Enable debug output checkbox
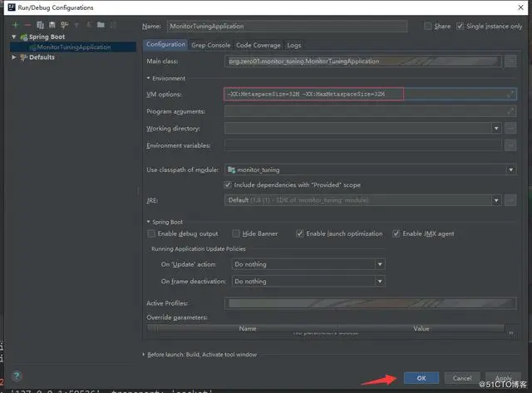Image resolution: width=532 pixels, height=393 pixels. (151, 233)
